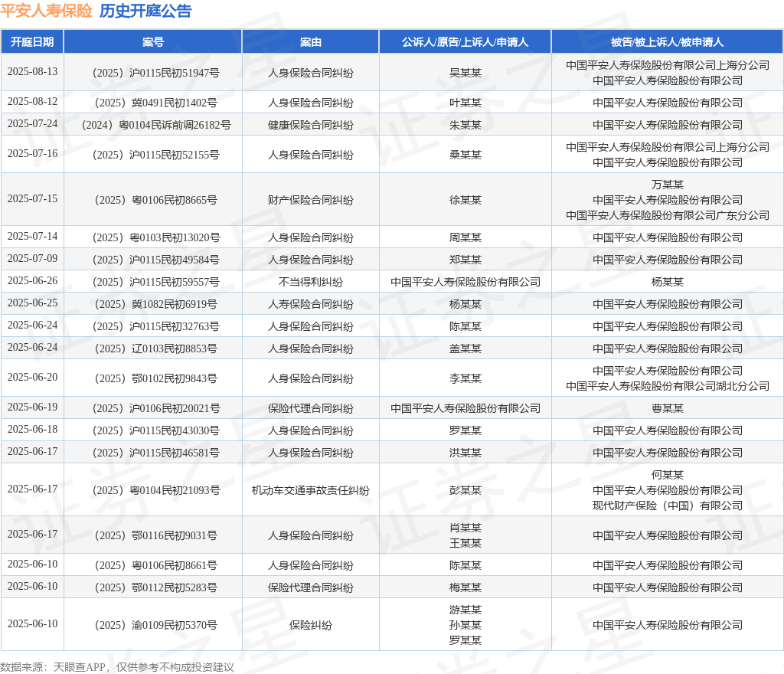Select case number 沪0115民初49584号

point(156,260)
